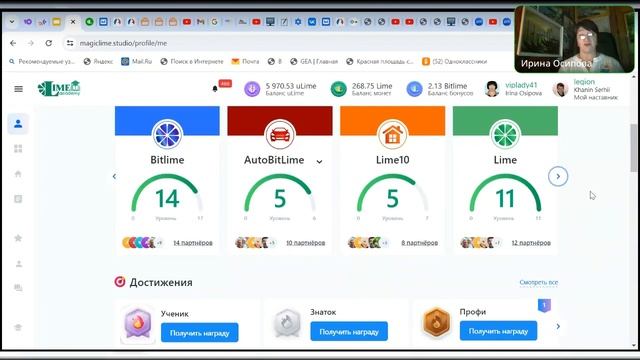
Task: Click the legion mentor username
Action: click(x=584, y=82)
